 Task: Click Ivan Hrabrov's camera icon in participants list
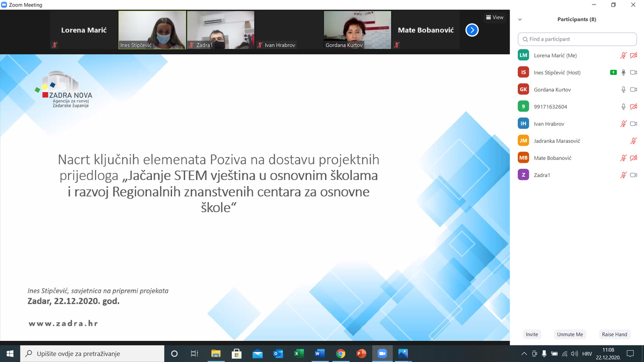tap(633, 124)
